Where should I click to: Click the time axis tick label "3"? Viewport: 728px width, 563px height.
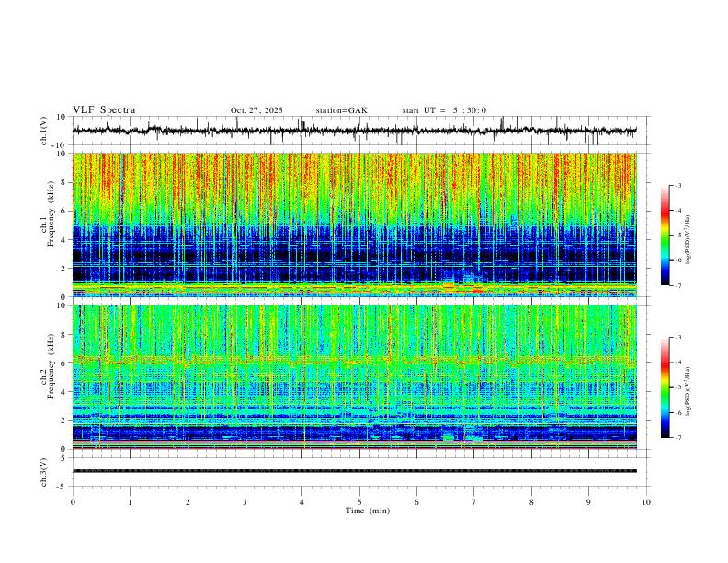point(245,502)
